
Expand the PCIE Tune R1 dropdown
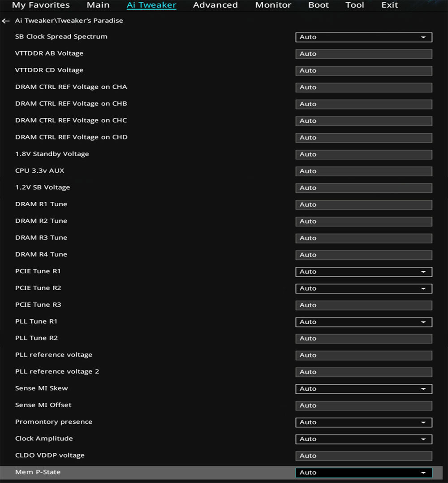pos(364,272)
